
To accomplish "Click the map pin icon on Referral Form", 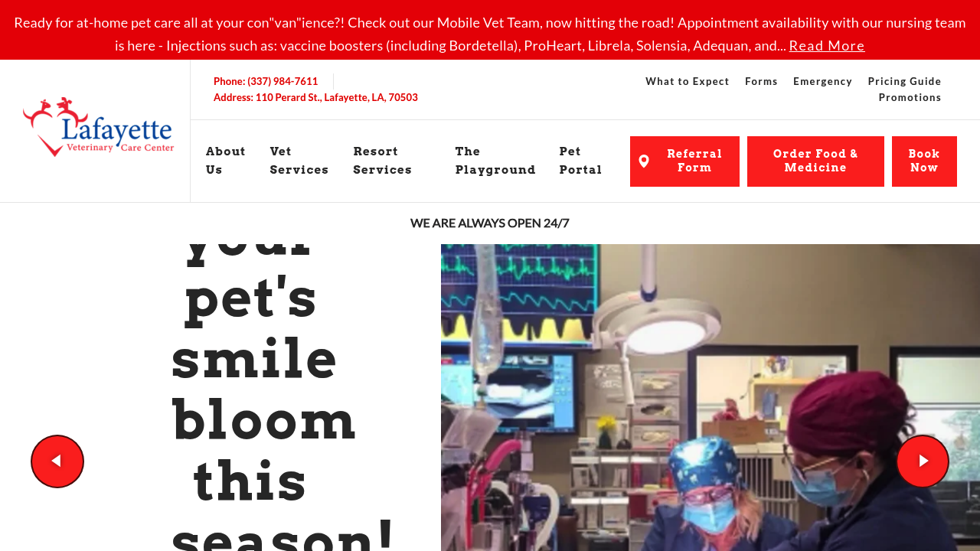I will coord(644,161).
